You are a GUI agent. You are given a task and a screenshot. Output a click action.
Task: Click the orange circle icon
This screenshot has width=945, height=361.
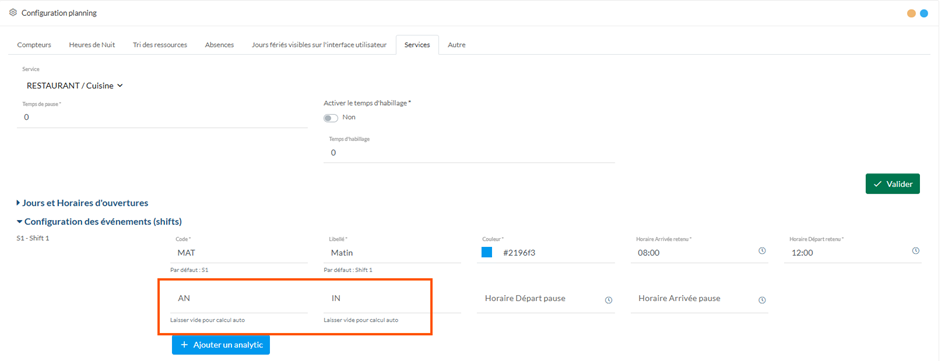[x=911, y=13]
